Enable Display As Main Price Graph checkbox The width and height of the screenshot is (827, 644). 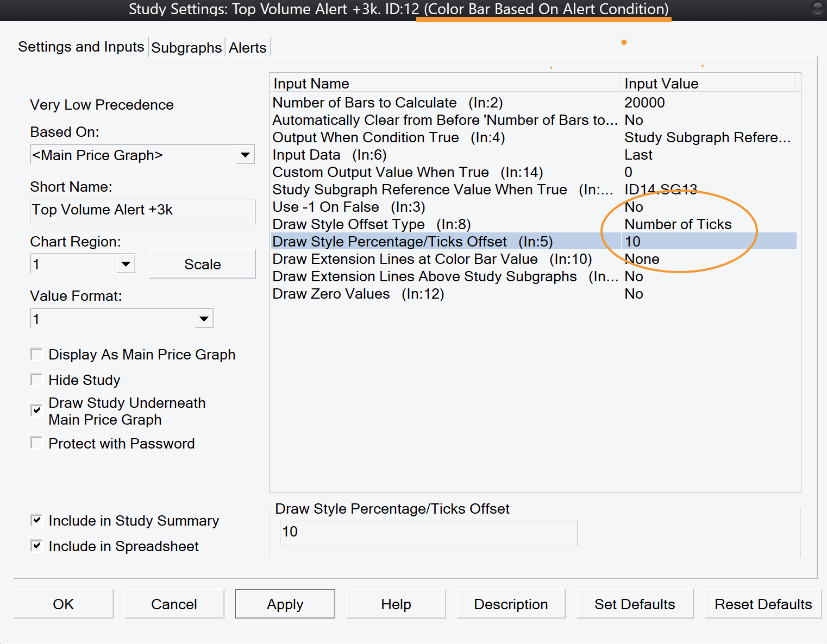(36, 355)
